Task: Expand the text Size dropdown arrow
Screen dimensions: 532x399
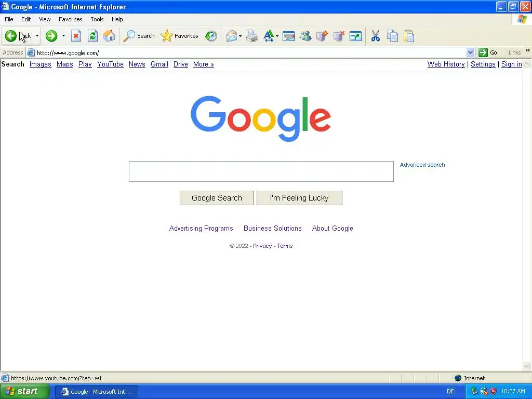Action: coord(277,36)
